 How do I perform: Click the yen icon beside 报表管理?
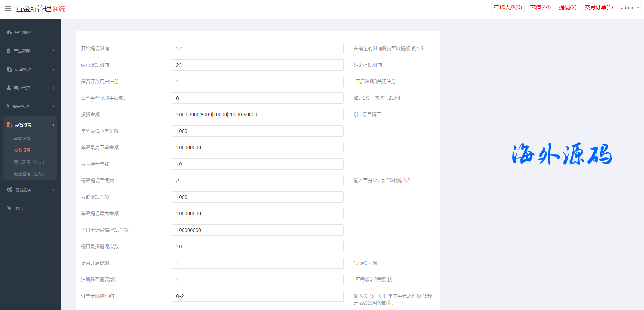tap(8, 106)
